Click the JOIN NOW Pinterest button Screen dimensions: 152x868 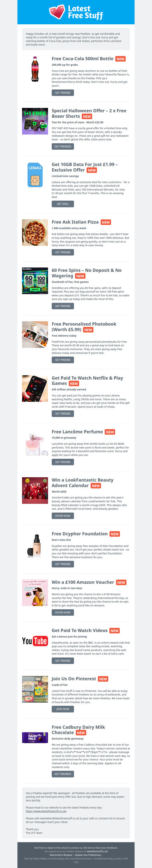[x=63, y=709]
